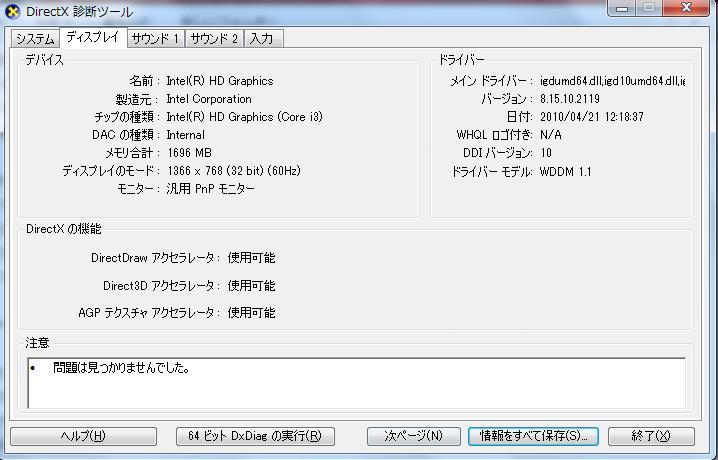Click the ヘルプ(H) button
The image size is (718, 460).
point(83,436)
